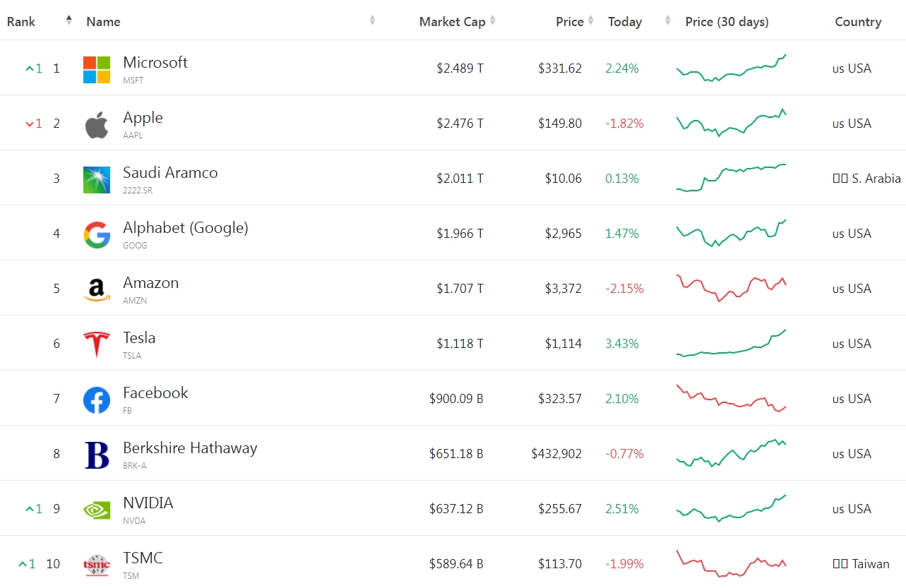
Task: Sort by Market Cap column arrows
Action: coord(493,21)
